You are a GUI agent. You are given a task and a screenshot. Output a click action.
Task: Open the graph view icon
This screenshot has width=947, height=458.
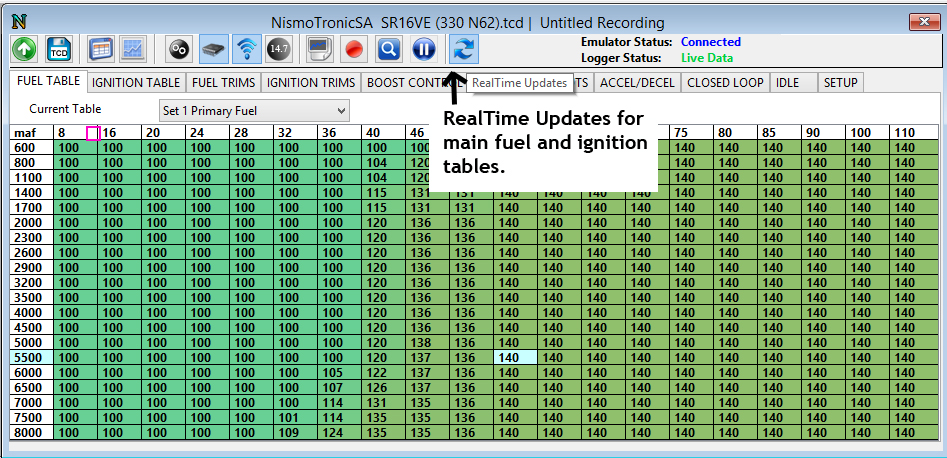[x=131, y=50]
